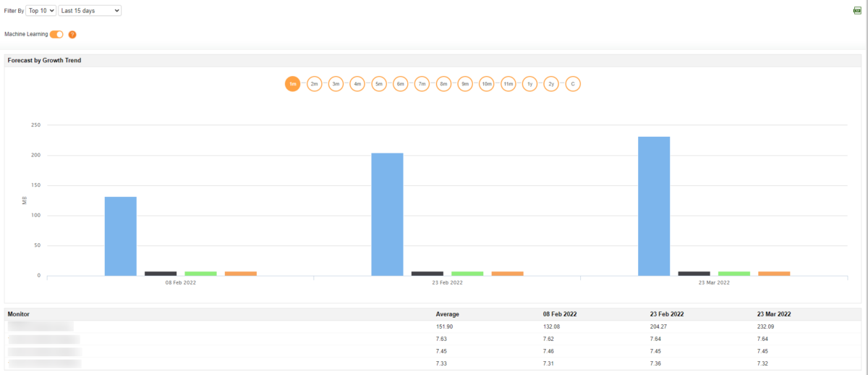Click the table value 204.27

click(x=658, y=327)
